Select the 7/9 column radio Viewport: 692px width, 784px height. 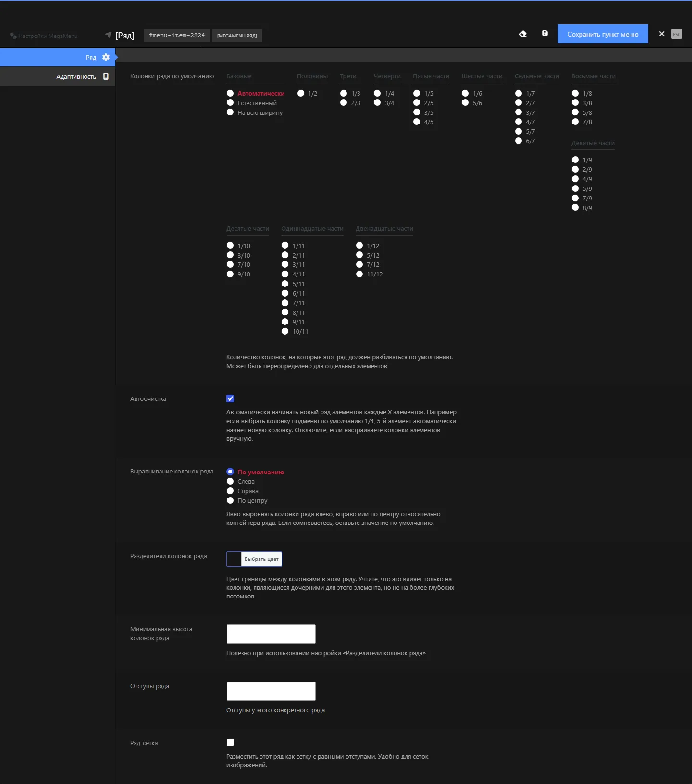click(x=575, y=198)
